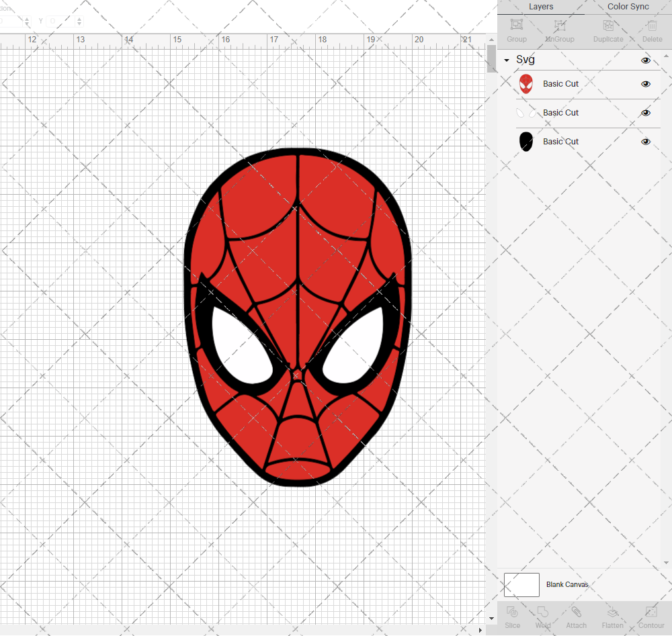Click the UnGroup tool icon
Viewport: 672px width, 636px height.
coord(560,26)
